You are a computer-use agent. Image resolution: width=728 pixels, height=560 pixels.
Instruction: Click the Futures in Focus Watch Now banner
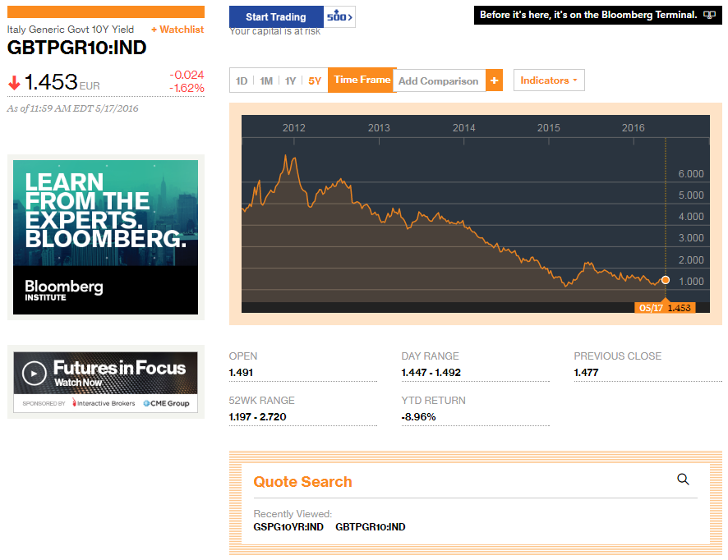[105, 382]
